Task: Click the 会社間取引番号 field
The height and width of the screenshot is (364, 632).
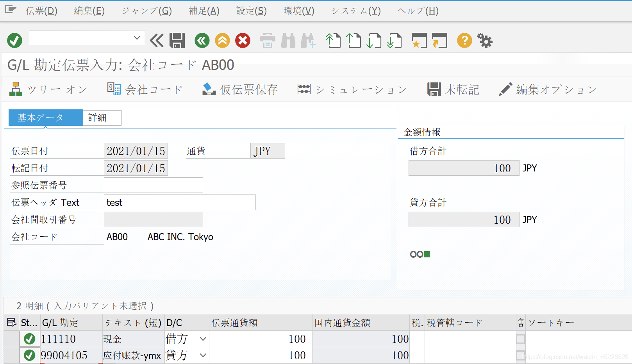Action: (154, 219)
